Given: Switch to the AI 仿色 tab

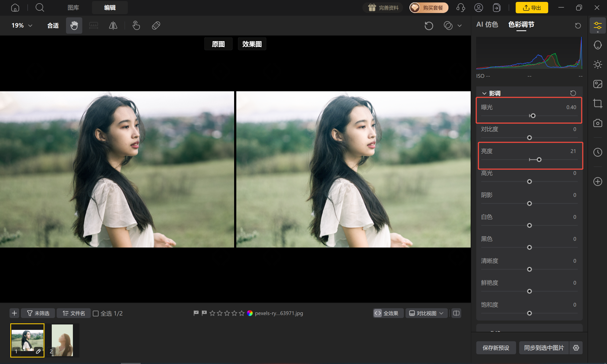Looking at the screenshot, I should (487, 25).
